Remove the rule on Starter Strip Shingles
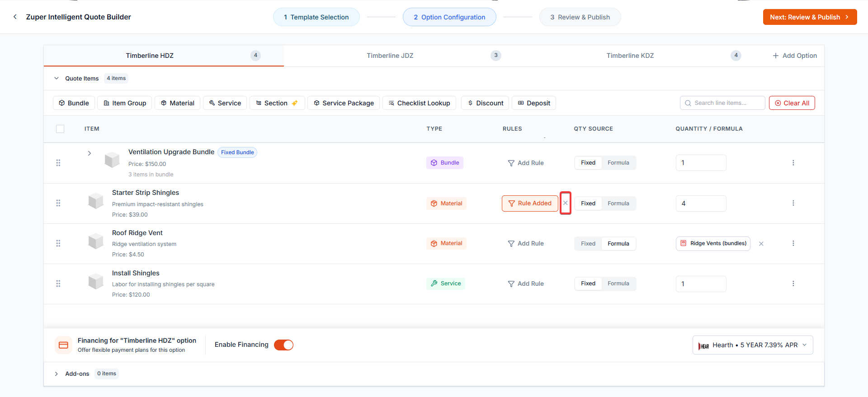Image resolution: width=868 pixels, height=397 pixels. pos(566,203)
